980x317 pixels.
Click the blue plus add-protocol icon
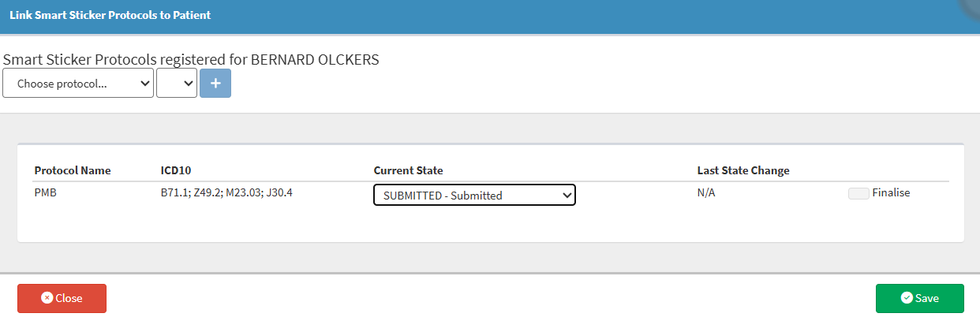pos(215,83)
